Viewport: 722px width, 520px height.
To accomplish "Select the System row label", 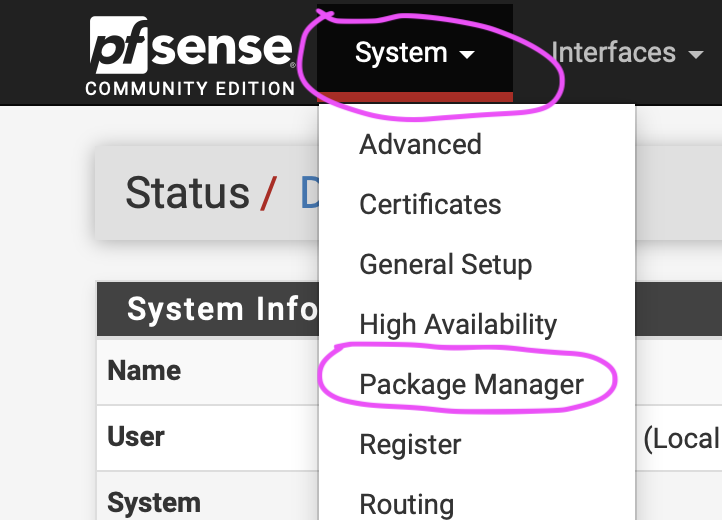I will [x=154, y=501].
